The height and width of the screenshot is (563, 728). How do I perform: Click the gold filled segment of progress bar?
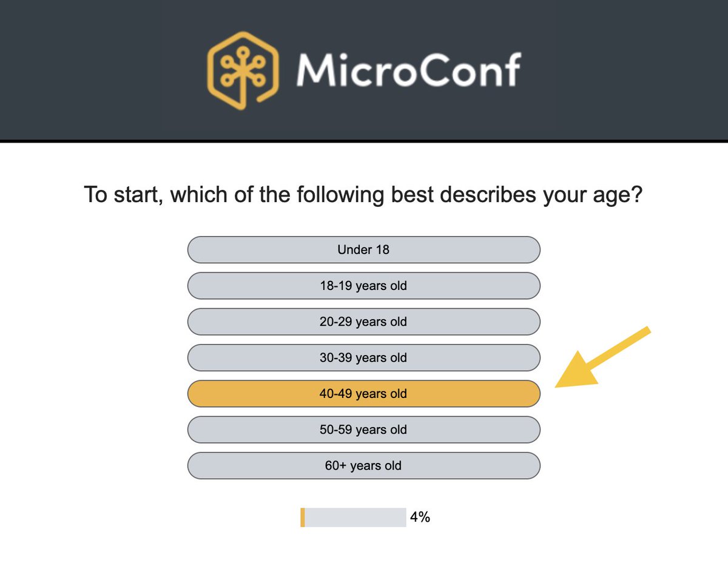[303, 517]
